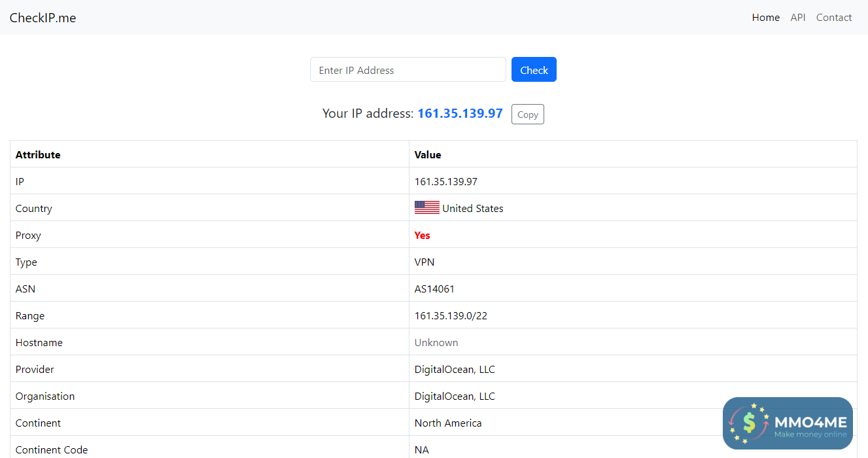Click the blue 161.35.139.97 IP address

pos(460,113)
